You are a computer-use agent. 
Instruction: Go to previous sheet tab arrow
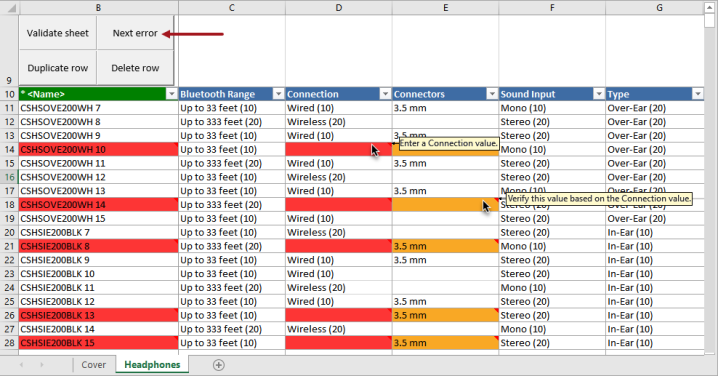click(x=22, y=365)
